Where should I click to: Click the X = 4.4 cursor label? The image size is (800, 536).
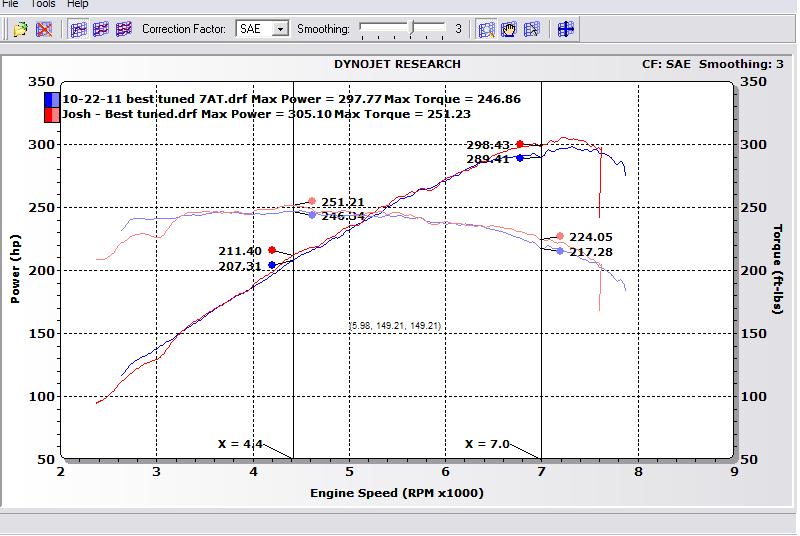(240, 444)
